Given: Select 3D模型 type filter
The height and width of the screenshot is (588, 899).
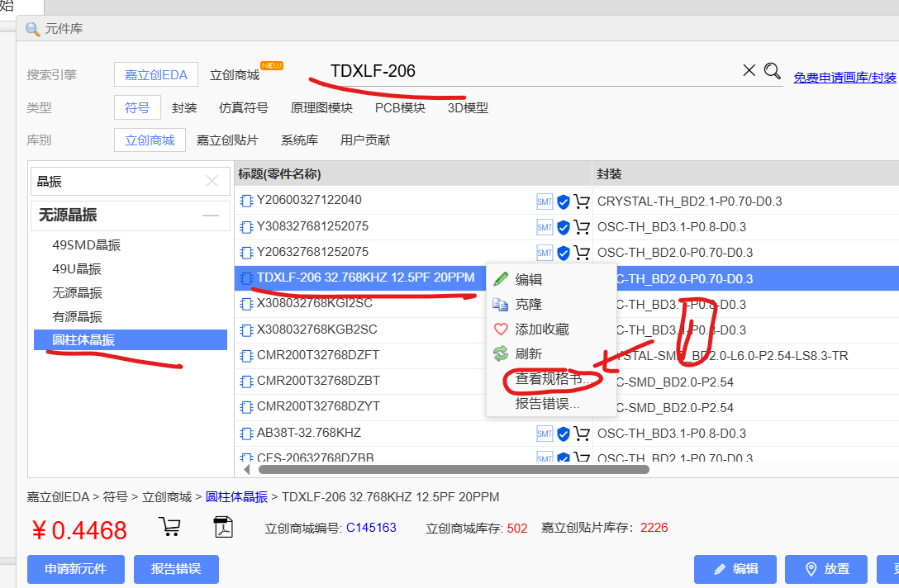Looking at the screenshot, I should [x=468, y=107].
